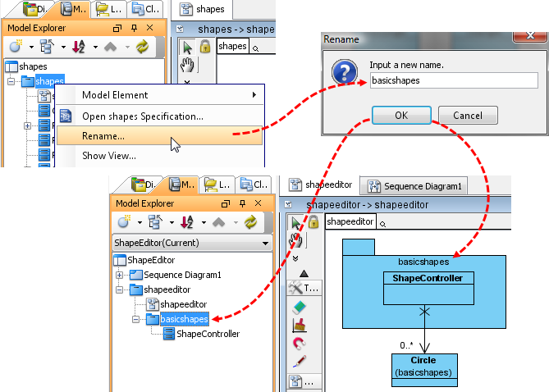Click the new name input field

[x=454, y=80]
